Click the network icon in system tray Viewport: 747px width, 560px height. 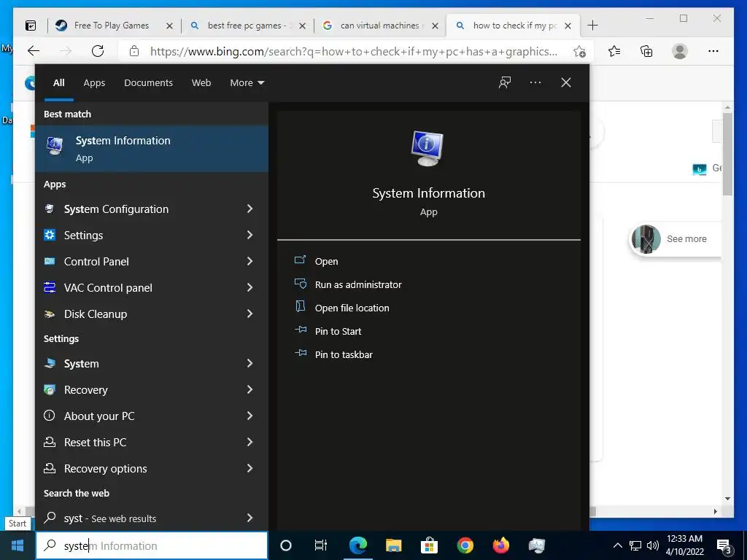(635, 545)
